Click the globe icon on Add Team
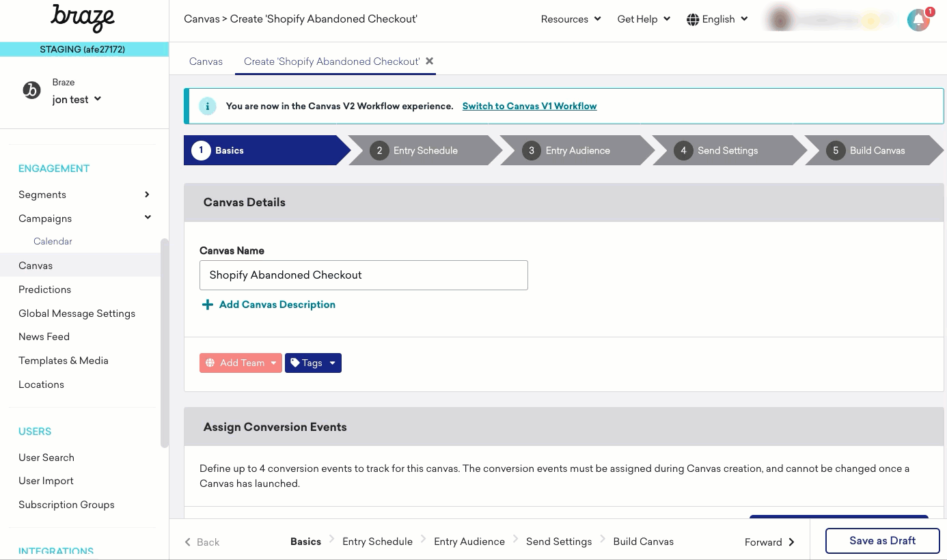 click(210, 363)
